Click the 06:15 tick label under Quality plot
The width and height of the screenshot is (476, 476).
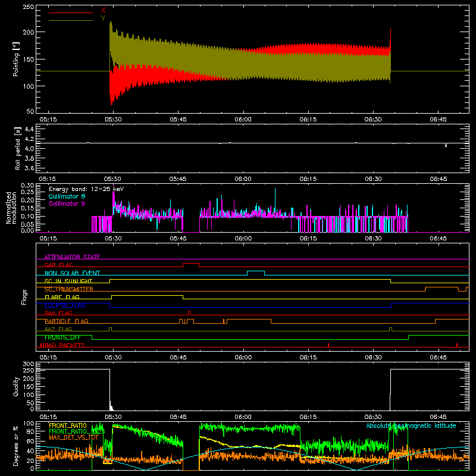(308, 417)
